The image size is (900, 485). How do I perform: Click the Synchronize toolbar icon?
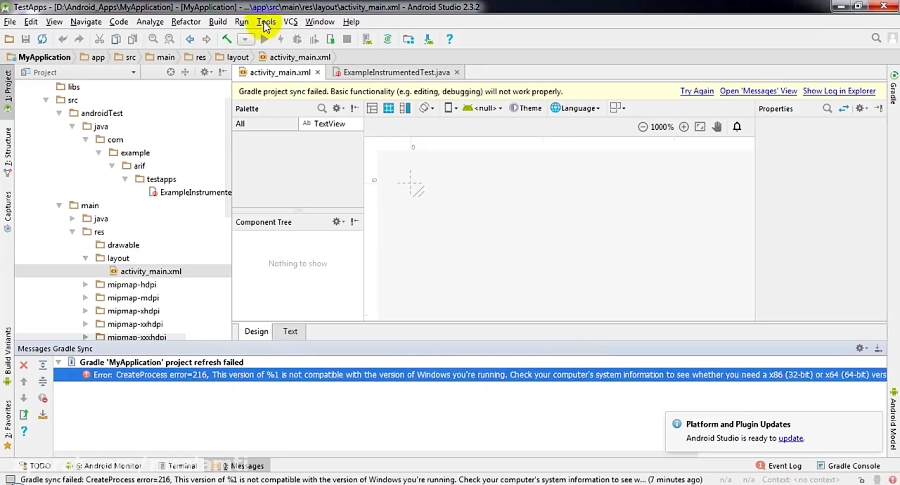42,39
